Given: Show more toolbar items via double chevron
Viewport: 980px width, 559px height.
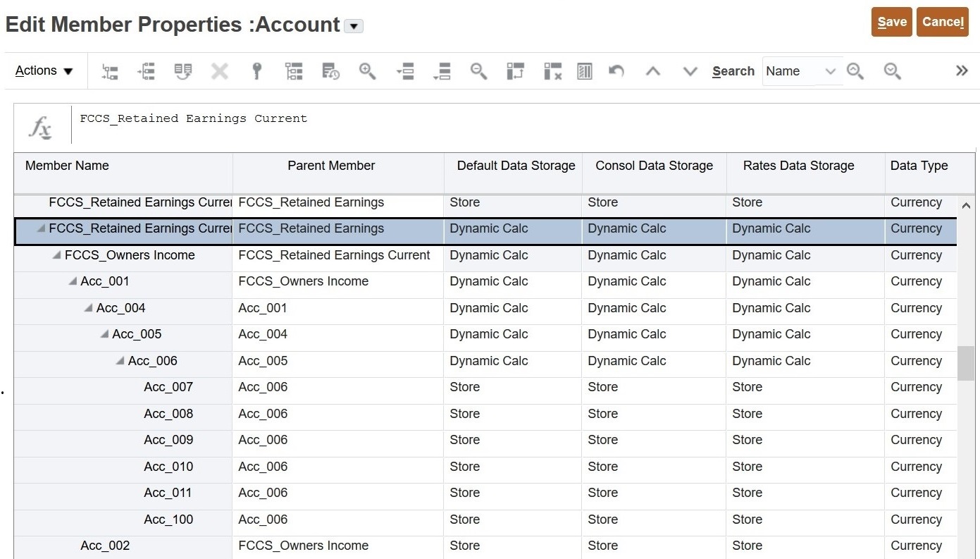Looking at the screenshot, I should point(962,70).
